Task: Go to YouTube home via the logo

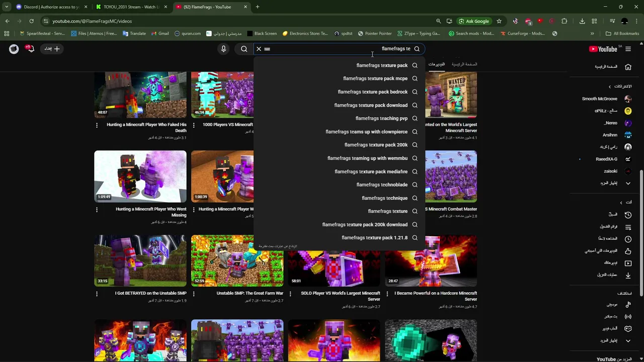Action: pyautogui.click(x=603, y=49)
